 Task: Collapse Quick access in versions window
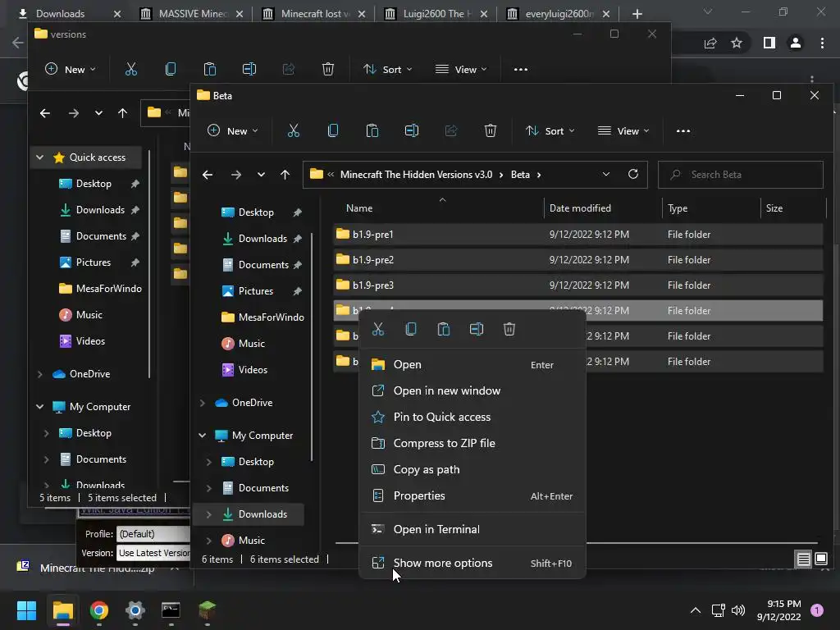pos(39,157)
